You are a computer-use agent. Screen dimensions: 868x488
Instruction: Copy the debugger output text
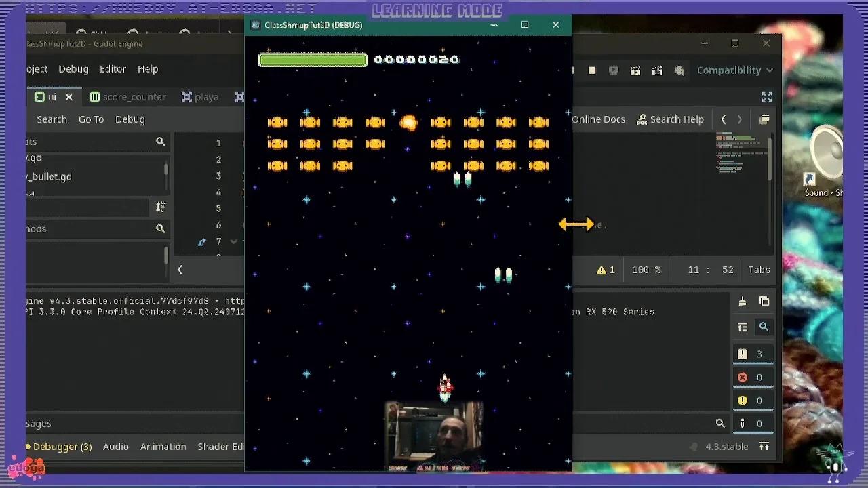pyautogui.click(x=764, y=301)
